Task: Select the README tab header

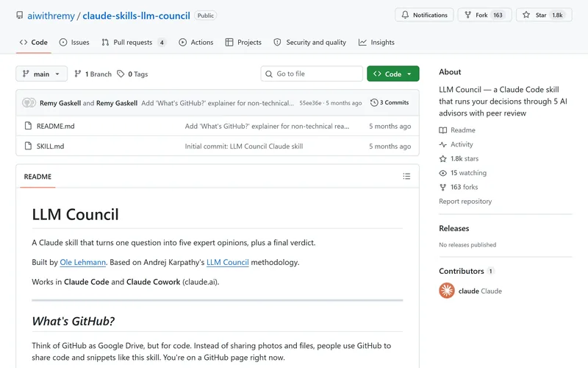Action: pyautogui.click(x=37, y=177)
